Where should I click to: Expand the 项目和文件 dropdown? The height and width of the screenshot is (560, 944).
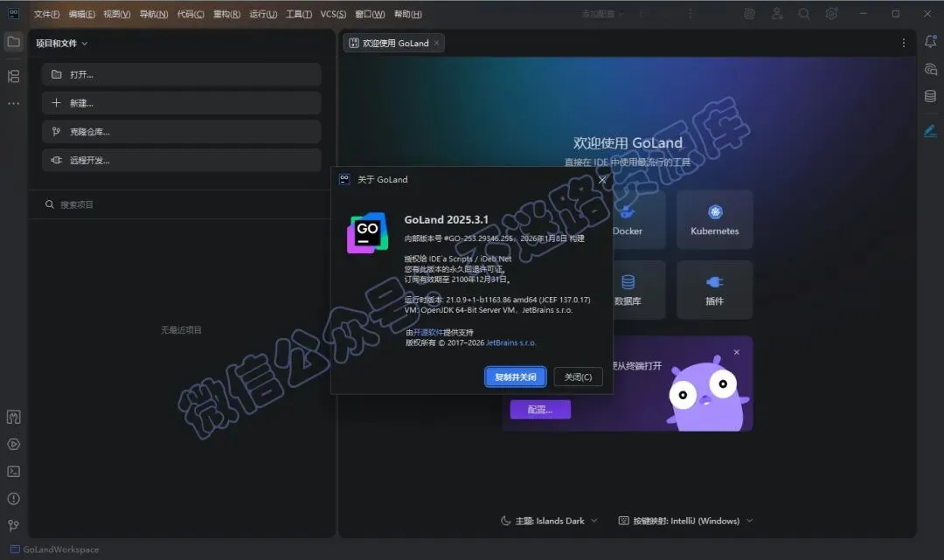point(61,44)
